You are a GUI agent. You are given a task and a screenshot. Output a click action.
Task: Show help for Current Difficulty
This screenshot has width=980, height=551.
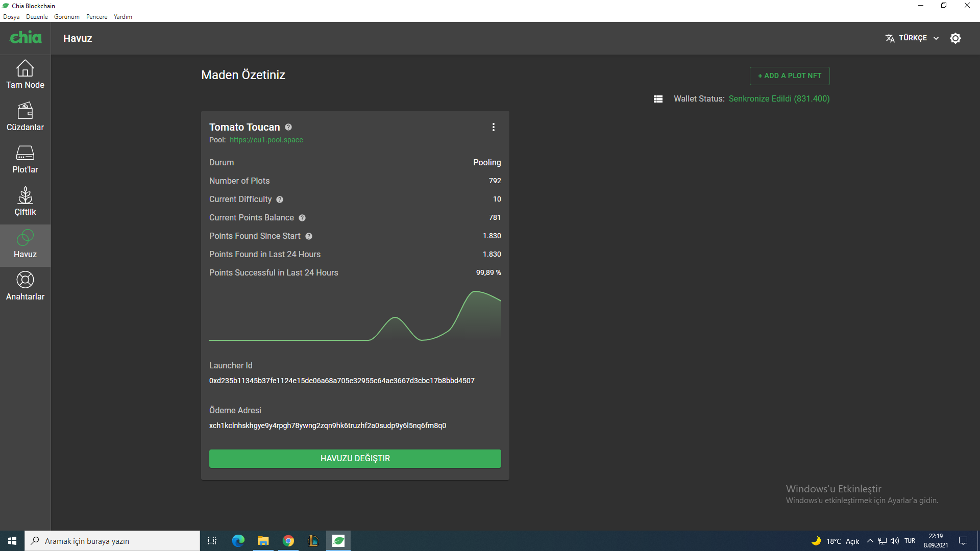[280, 199]
